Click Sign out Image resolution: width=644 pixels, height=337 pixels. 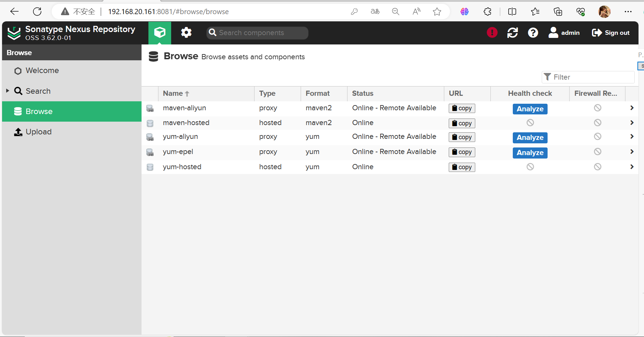[611, 33]
